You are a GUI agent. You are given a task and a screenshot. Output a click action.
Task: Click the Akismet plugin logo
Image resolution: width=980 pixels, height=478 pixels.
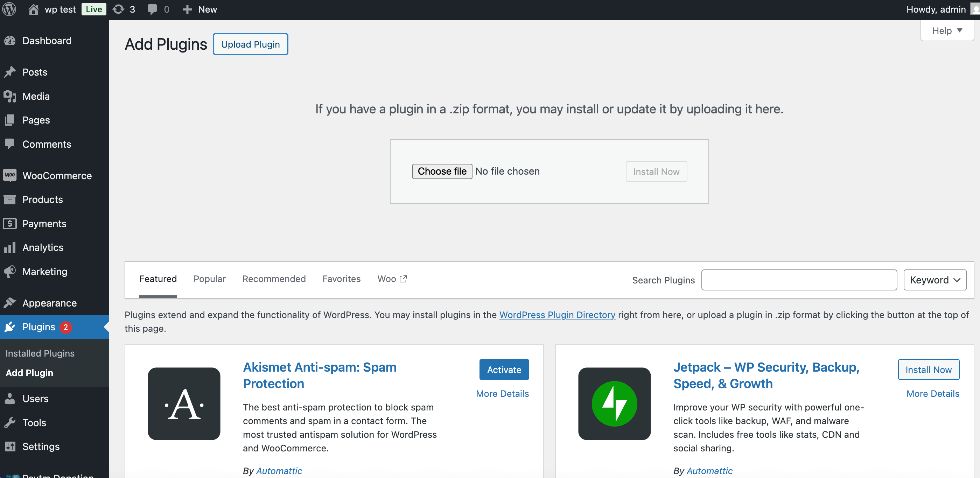[184, 403]
